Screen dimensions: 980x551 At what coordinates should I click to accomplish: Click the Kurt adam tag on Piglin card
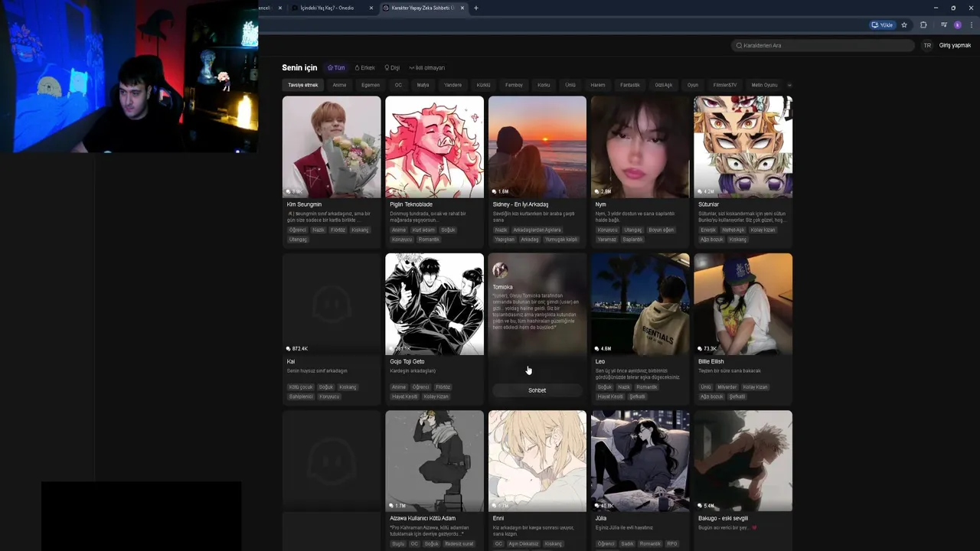pos(423,230)
